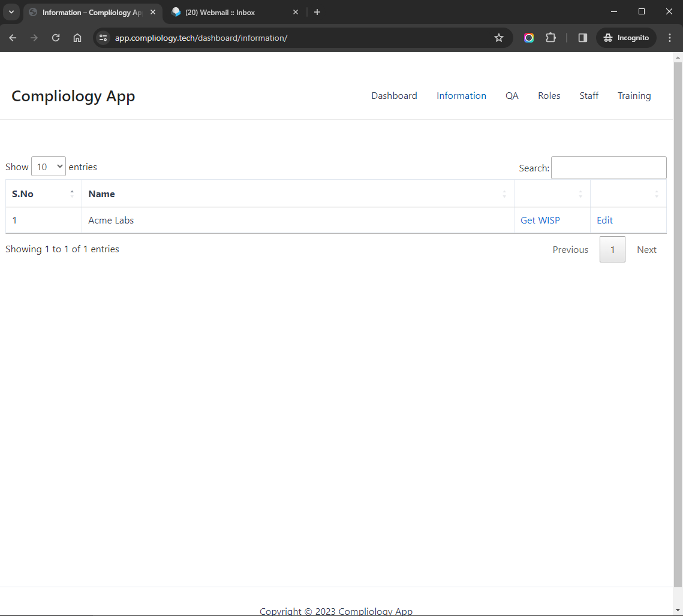Select the Information – Compliology App tab

[92, 12]
